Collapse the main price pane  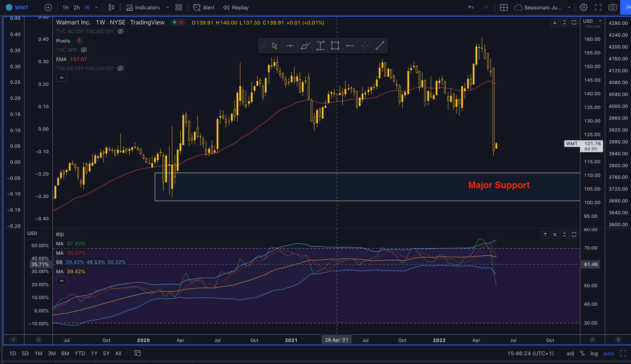[x=564, y=23]
